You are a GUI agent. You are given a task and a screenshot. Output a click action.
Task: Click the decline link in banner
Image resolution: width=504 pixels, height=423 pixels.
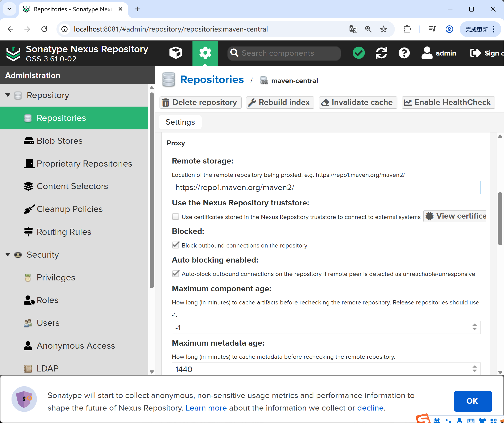(x=370, y=408)
